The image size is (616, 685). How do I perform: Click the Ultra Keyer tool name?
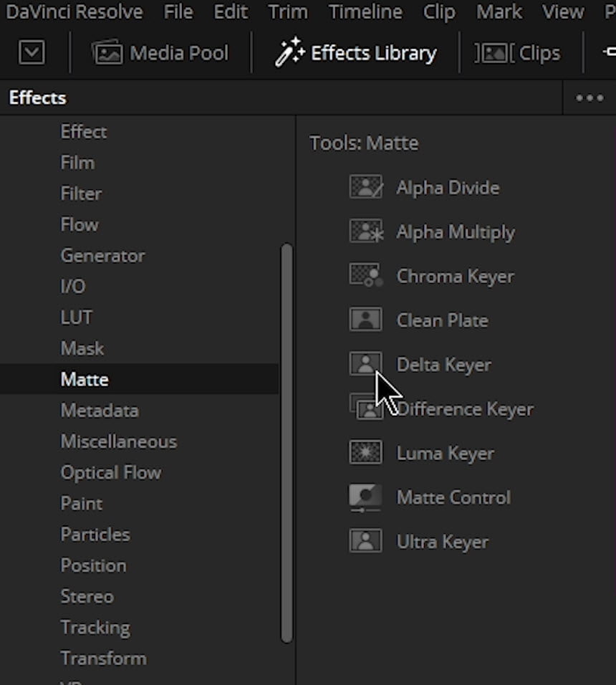click(x=443, y=542)
